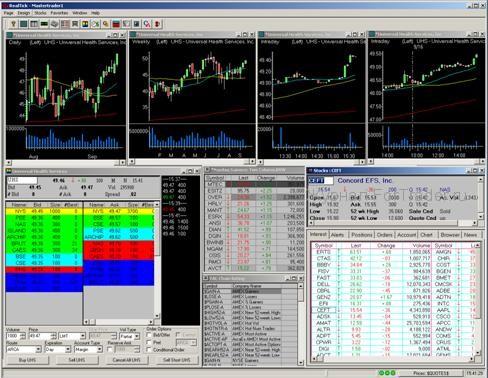Open the Account Type Margin dropdown

pyautogui.click(x=99, y=349)
